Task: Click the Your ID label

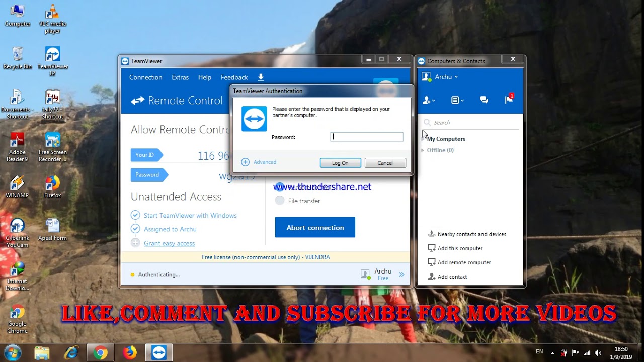Action: pyautogui.click(x=146, y=155)
